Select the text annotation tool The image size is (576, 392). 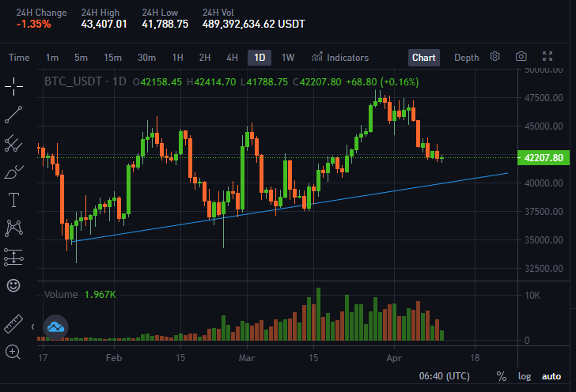tap(13, 200)
